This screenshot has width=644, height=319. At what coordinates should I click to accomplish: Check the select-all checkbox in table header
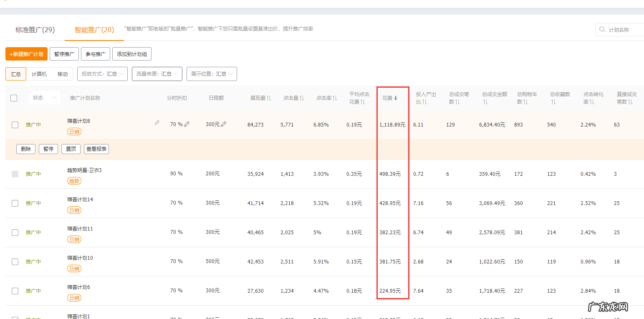tap(14, 98)
